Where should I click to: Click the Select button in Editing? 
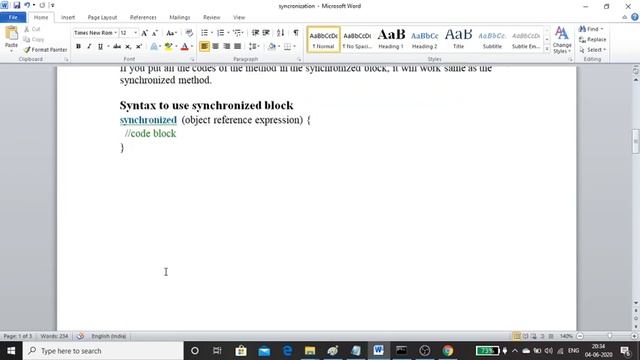click(x=592, y=50)
